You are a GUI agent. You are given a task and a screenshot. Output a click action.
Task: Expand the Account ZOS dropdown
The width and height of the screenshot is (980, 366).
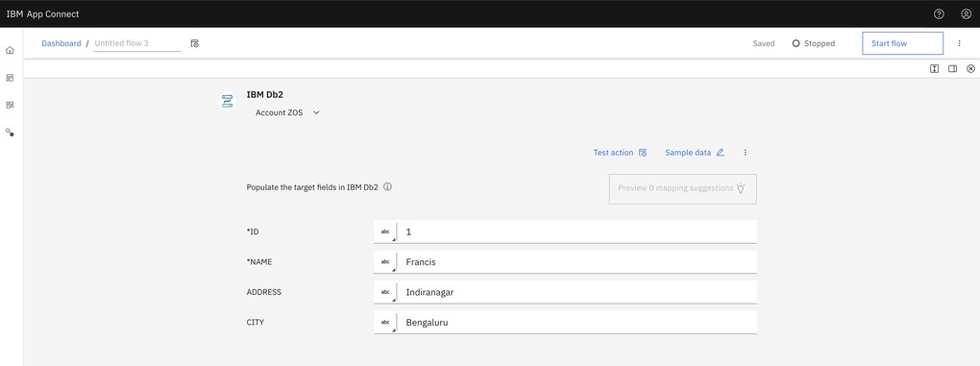(288, 113)
